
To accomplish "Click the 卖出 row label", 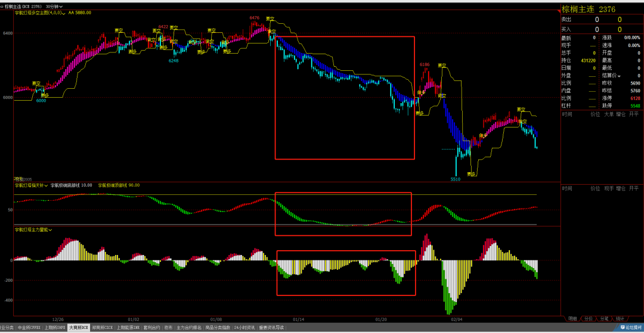I will pyautogui.click(x=566, y=19).
